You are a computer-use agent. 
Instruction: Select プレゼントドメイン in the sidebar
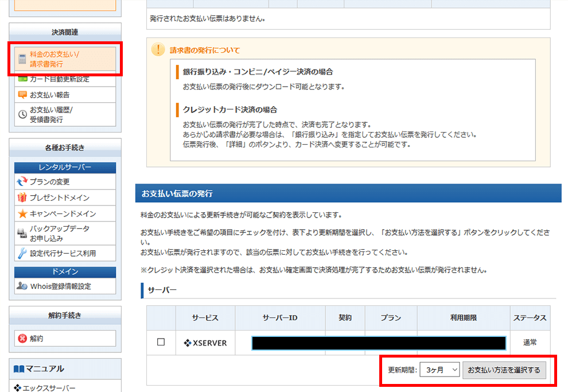(65, 197)
